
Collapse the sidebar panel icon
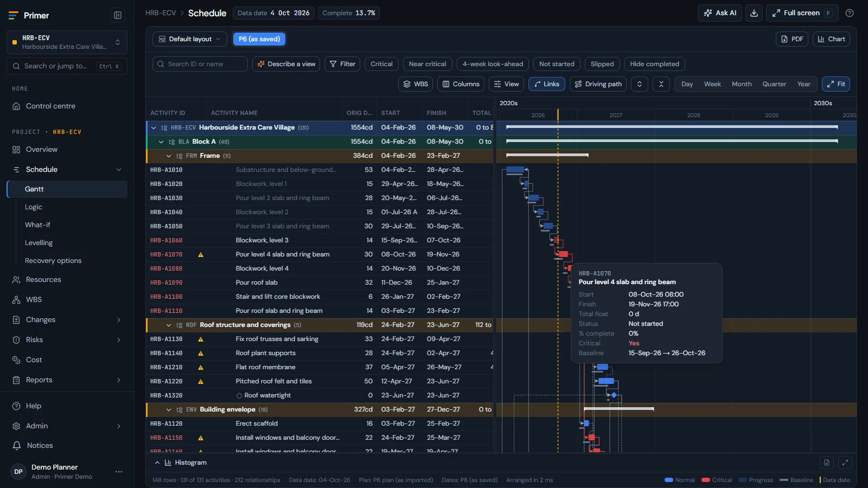click(117, 15)
